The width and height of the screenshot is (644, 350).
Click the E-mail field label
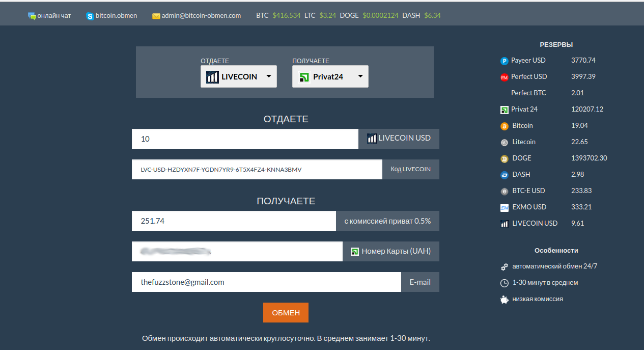pyautogui.click(x=420, y=282)
